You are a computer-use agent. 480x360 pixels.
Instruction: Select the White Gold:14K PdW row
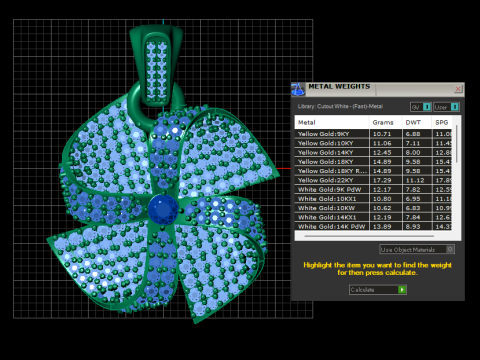373,226
